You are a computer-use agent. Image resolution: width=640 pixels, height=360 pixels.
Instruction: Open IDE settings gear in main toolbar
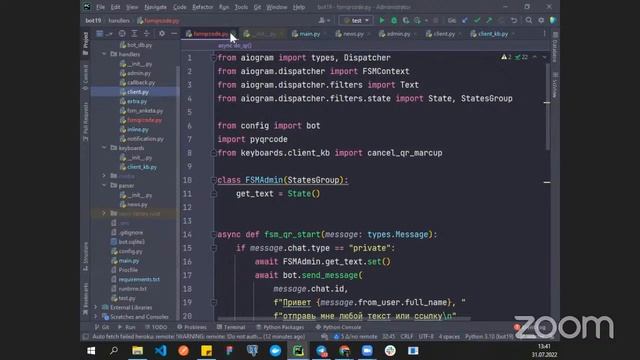point(541,20)
